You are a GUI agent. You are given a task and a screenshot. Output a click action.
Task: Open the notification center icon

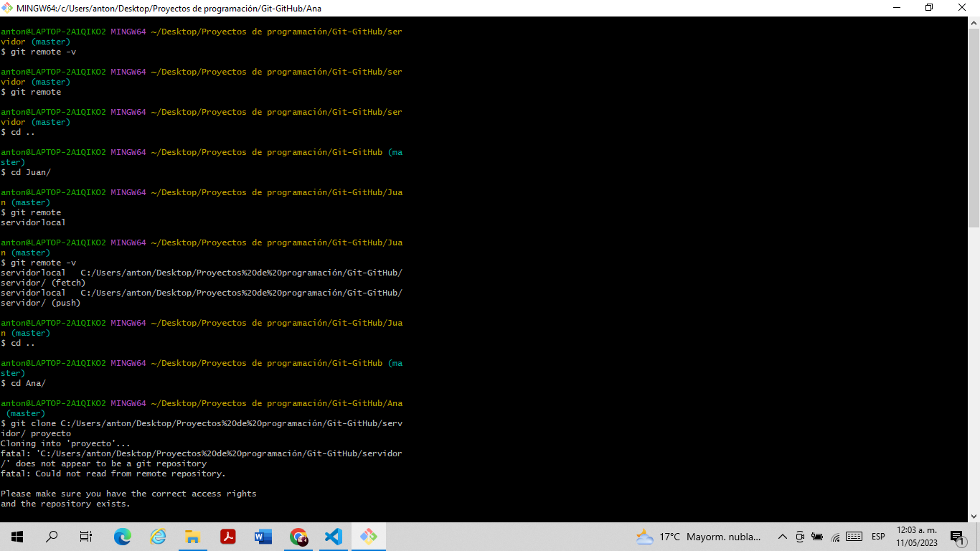(x=958, y=537)
